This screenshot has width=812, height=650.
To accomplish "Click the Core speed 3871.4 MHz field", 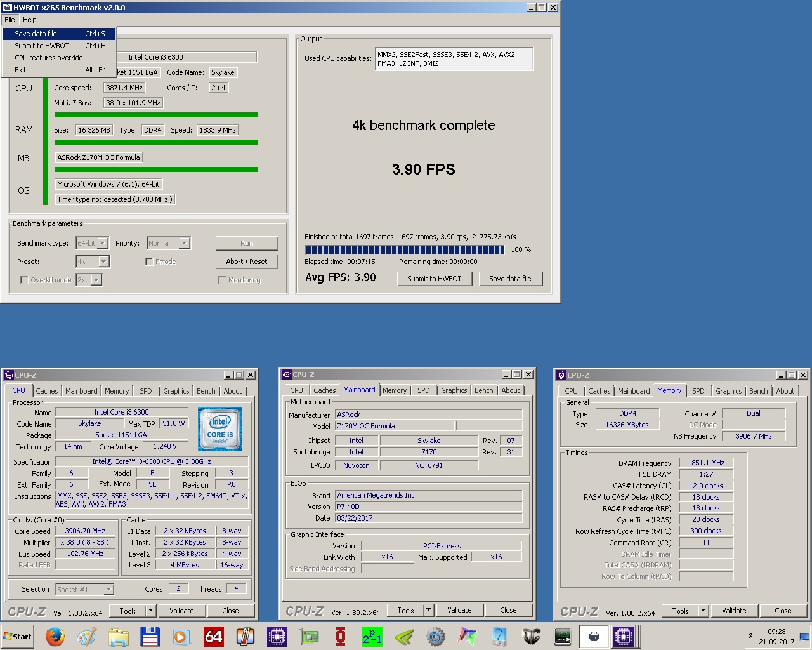I will [x=124, y=88].
